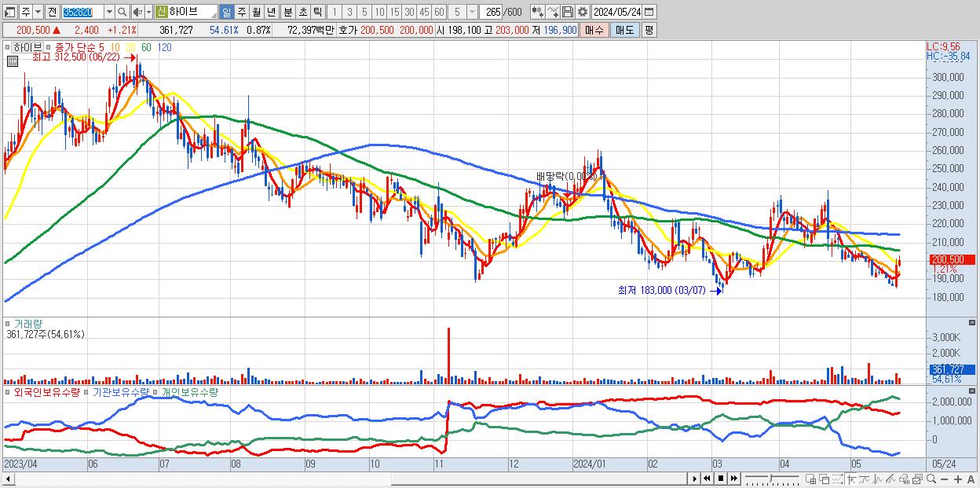Open the calendar date picker icon
The image size is (980, 488).
point(650,12)
